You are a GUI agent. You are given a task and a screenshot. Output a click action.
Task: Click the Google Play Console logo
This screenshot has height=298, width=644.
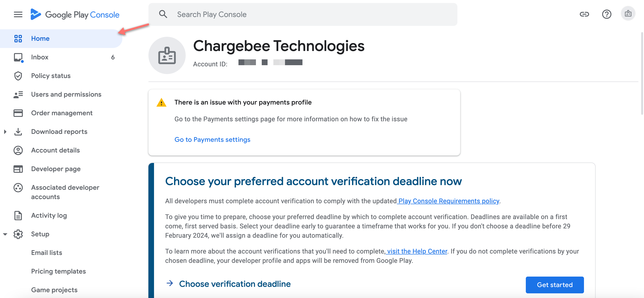(75, 14)
